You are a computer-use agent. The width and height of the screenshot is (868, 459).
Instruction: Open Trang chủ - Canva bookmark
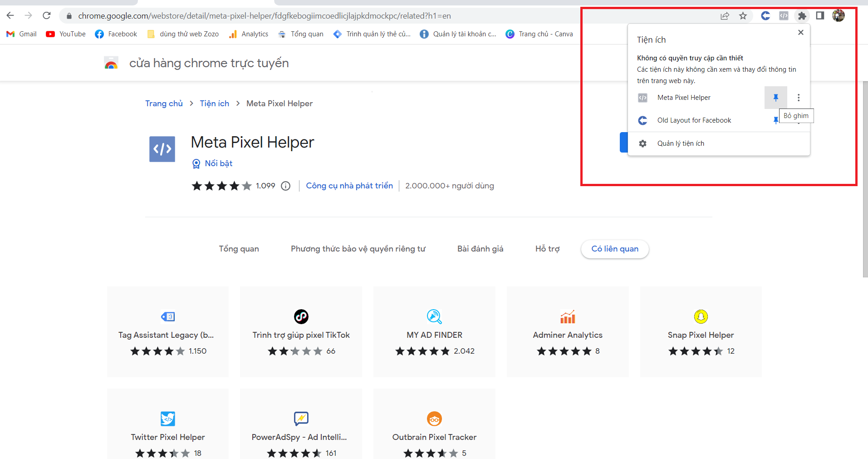click(539, 34)
